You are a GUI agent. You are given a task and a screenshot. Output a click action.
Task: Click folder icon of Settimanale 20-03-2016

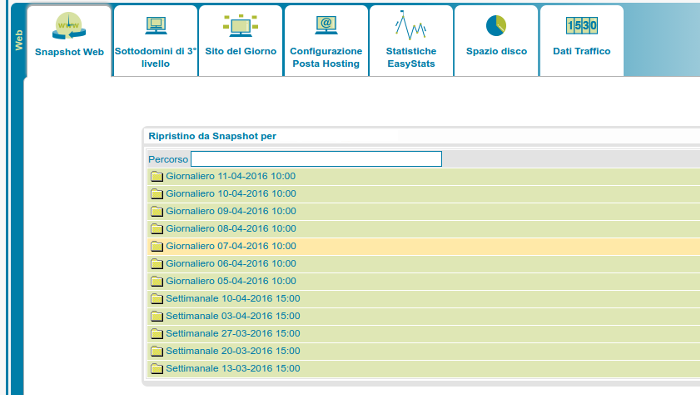coord(157,351)
